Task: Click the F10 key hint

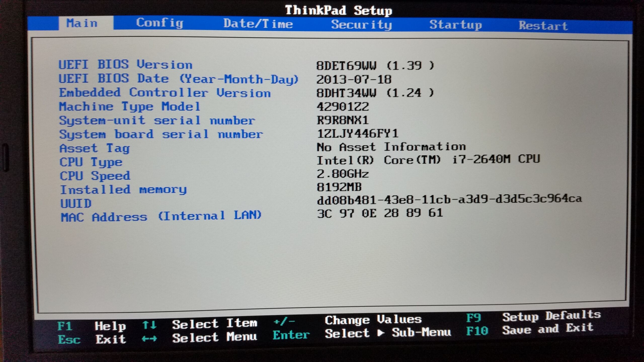Action: tap(477, 331)
